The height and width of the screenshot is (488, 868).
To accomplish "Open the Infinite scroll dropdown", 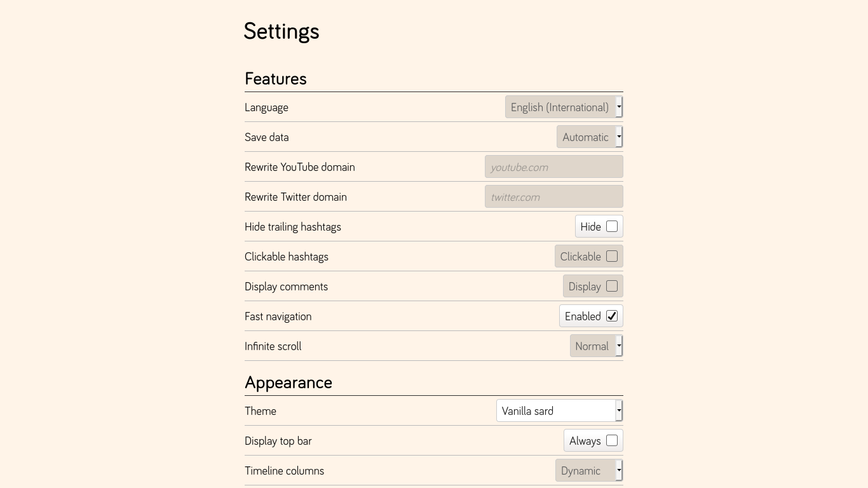I will pyautogui.click(x=596, y=346).
